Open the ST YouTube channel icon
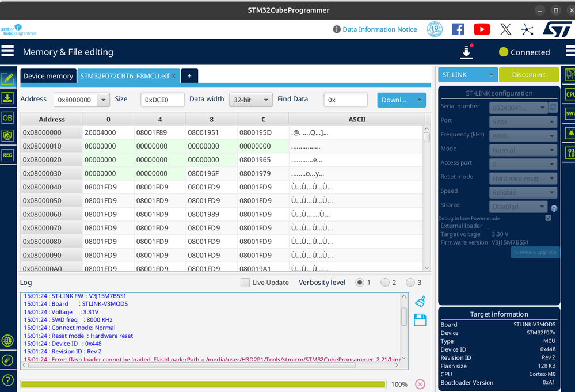Screen dimensions: 575x392 point(482,29)
